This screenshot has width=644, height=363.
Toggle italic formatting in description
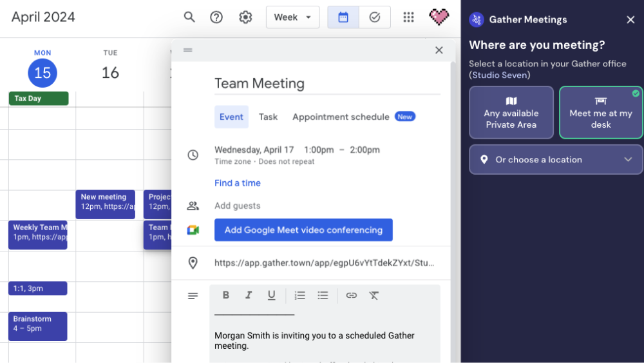(x=249, y=295)
